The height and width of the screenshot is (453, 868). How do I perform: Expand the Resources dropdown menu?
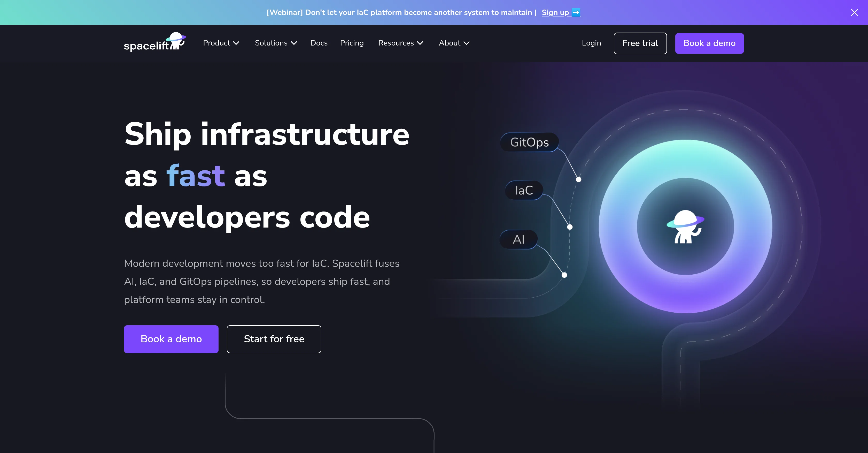pos(400,43)
